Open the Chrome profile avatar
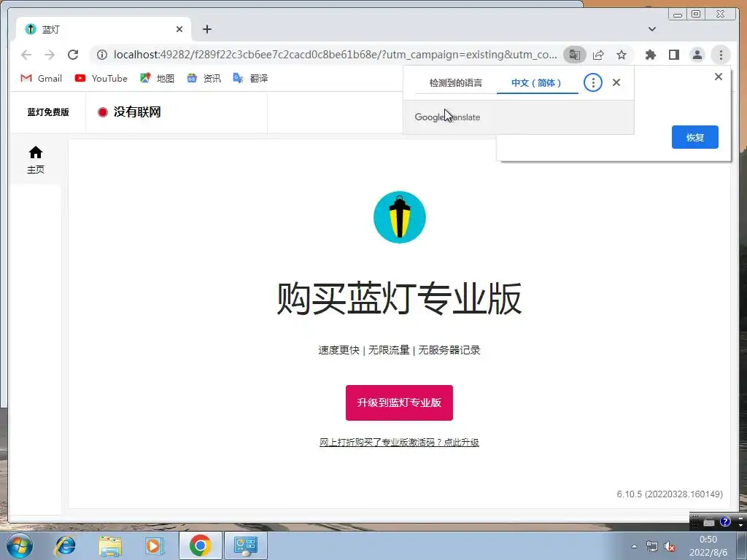747x560 pixels. 697,55
